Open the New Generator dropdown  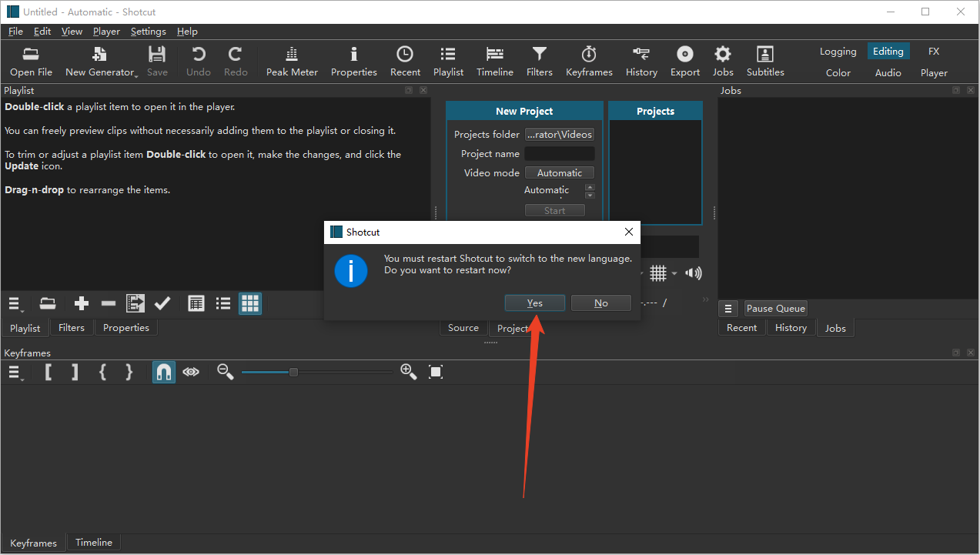tap(100, 61)
